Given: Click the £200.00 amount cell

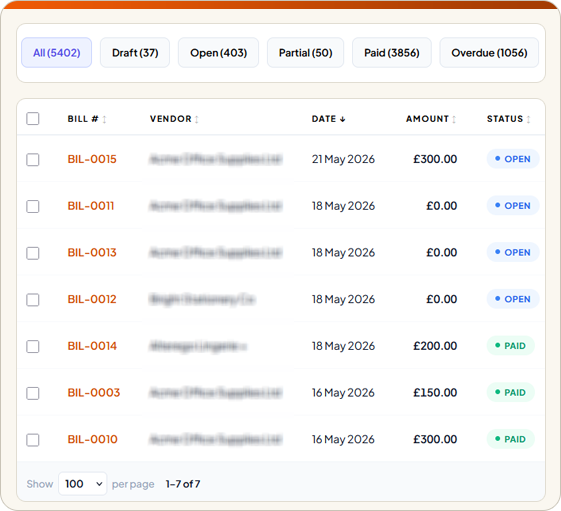Looking at the screenshot, I should 435,346.
